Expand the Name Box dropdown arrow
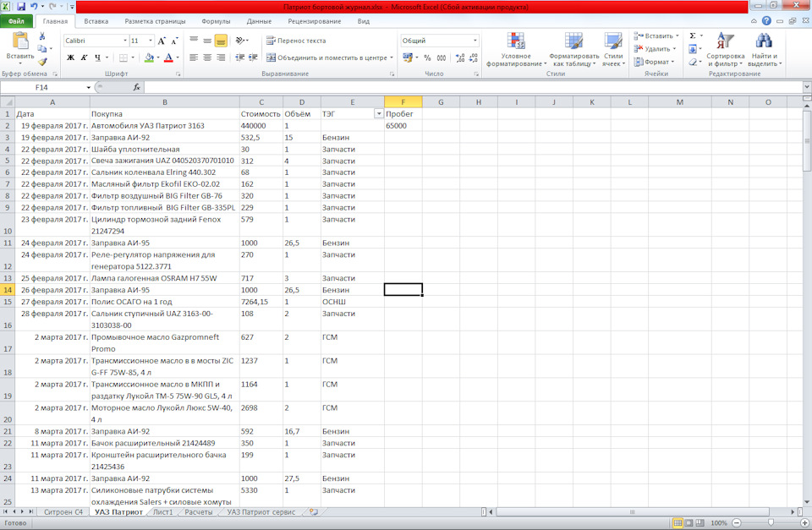The image size is (812, 530). coord(89,87)
